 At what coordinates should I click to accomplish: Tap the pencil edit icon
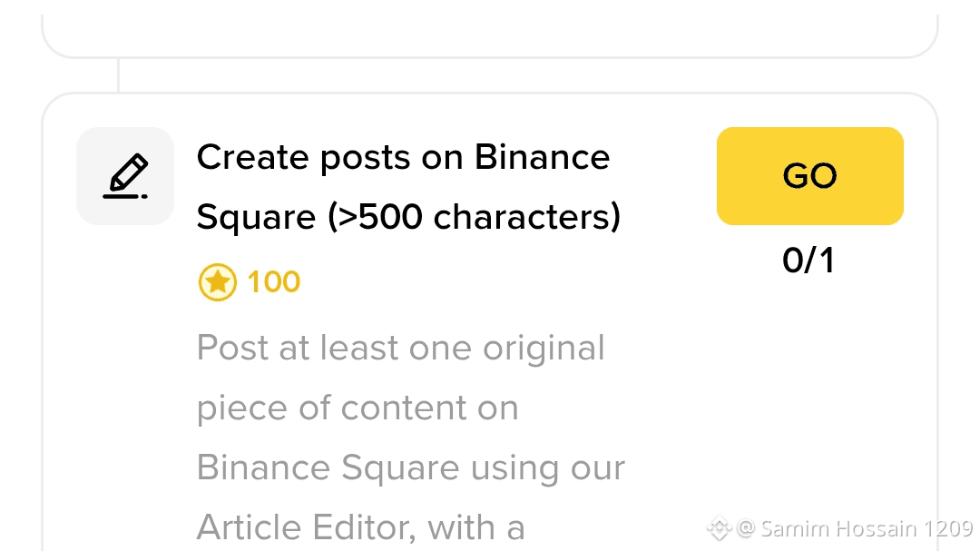tap(125, 175)
